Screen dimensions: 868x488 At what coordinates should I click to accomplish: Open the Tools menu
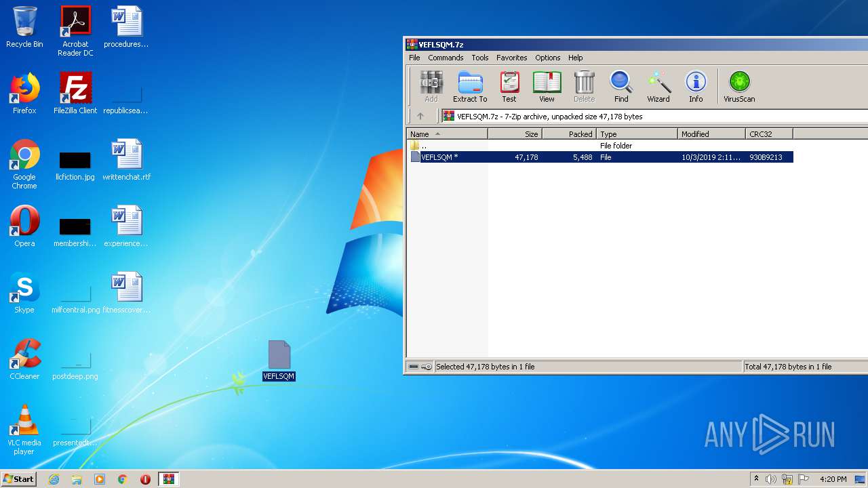coord(480,58)
